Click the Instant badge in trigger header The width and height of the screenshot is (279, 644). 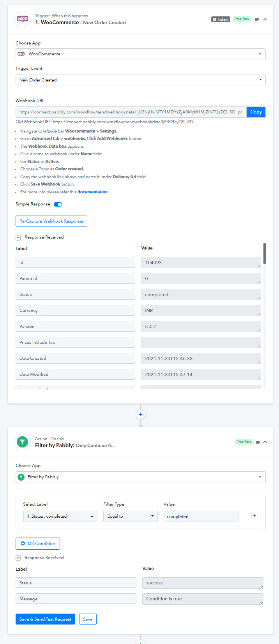pos(221,19)
